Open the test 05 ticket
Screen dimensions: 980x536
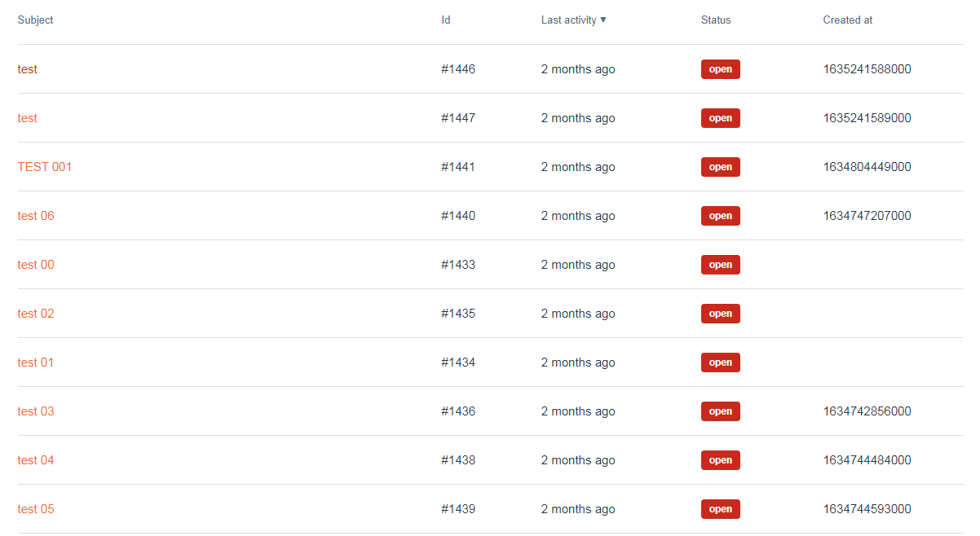pyautogui.click(x=36, y=509)
